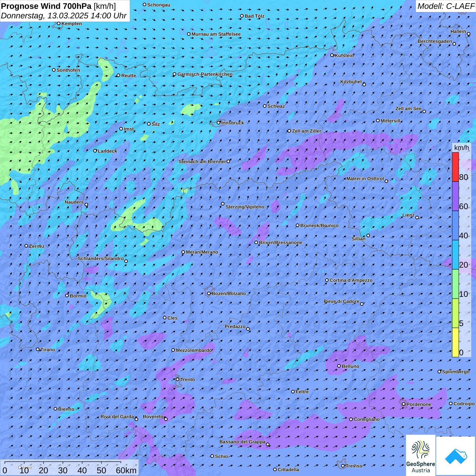Viewport: 476px width, 476px height.
Task: Click the 'Sonthofen' label
Action: 68,70
